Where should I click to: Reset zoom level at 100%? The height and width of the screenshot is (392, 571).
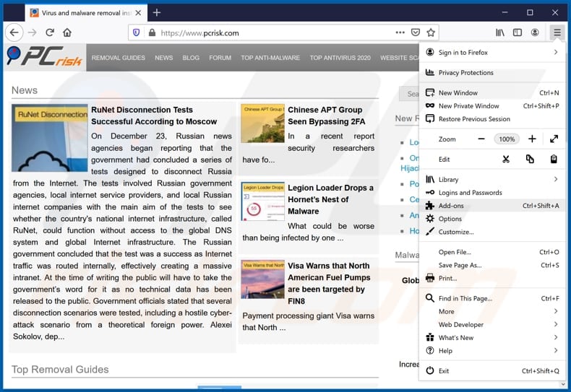pyautogui.click(x=507, y=139)
